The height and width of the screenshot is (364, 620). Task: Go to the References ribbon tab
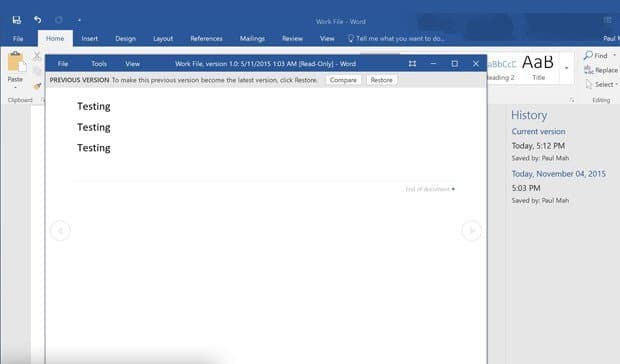tap(206, 38)
